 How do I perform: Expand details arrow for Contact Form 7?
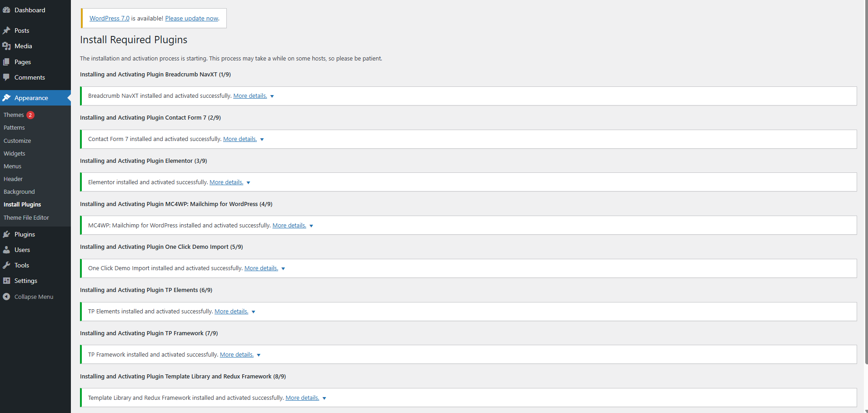(x=262, y=140)
